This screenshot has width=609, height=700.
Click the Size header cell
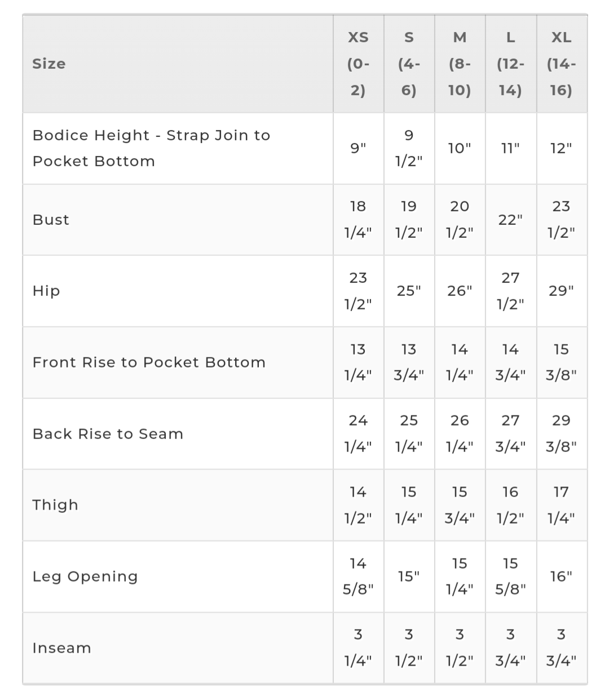coord(49,64)
